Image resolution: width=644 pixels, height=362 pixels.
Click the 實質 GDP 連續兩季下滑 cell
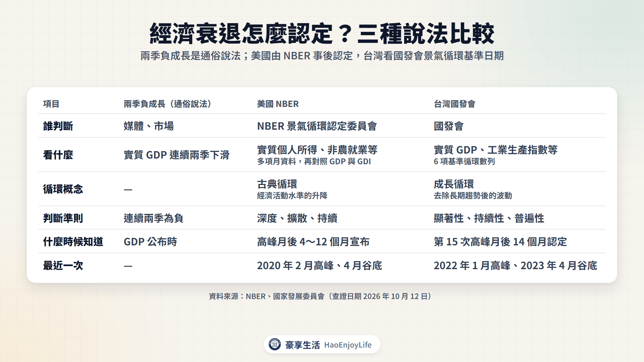tap(176, 155)
